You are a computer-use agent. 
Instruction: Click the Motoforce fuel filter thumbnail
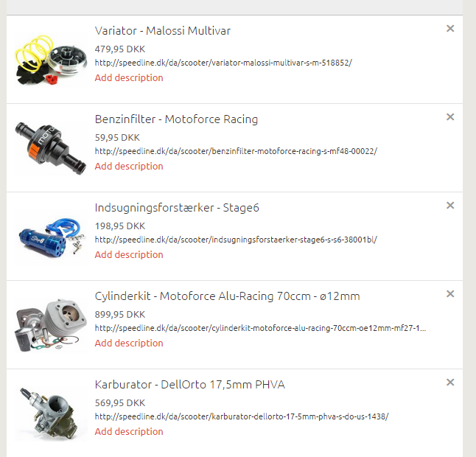pos(51,148)
